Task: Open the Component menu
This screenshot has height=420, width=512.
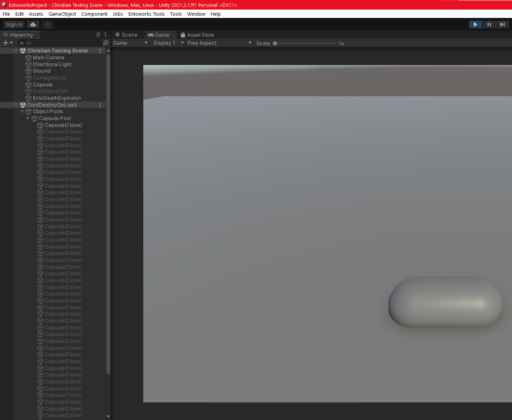Action: coord(94,14)
